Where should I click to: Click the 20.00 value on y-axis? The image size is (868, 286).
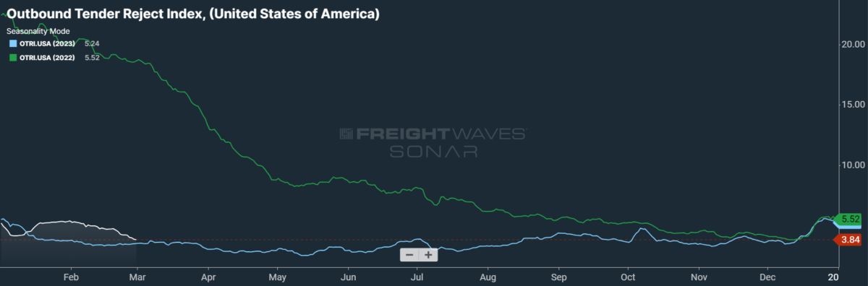(x=854, y=44)
